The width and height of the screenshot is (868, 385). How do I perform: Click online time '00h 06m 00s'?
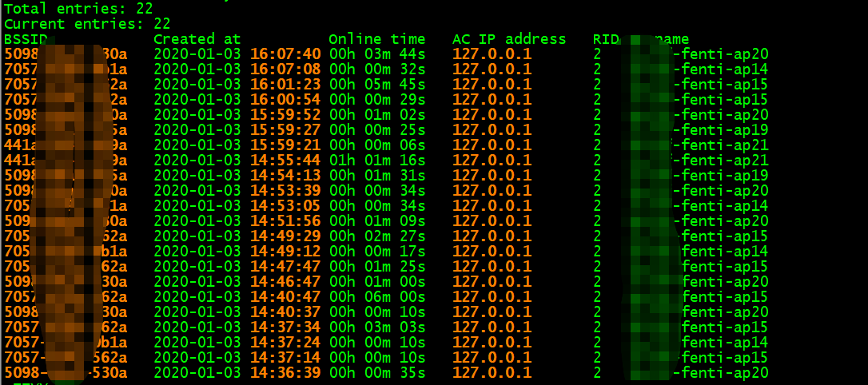[x=377, y=296]
